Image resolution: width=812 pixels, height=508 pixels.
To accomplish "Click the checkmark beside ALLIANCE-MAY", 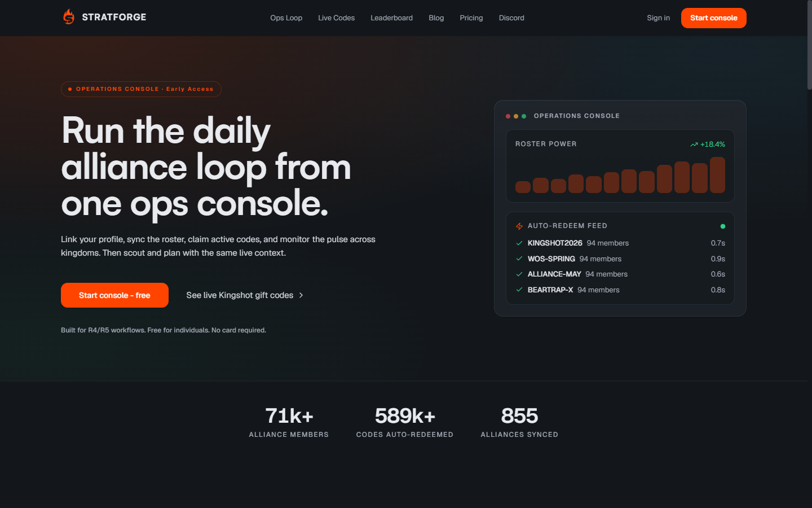I will (x=519, y=274).
